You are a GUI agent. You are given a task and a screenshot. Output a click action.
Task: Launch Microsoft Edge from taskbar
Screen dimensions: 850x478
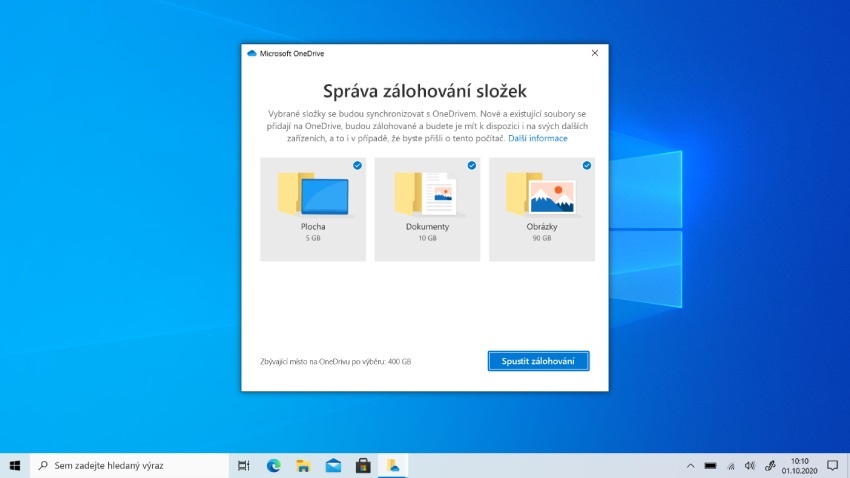click(273, 466)
